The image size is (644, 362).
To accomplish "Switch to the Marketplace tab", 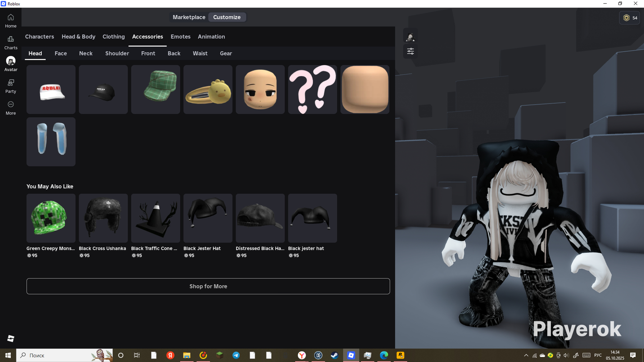I will tap(189, 17).
